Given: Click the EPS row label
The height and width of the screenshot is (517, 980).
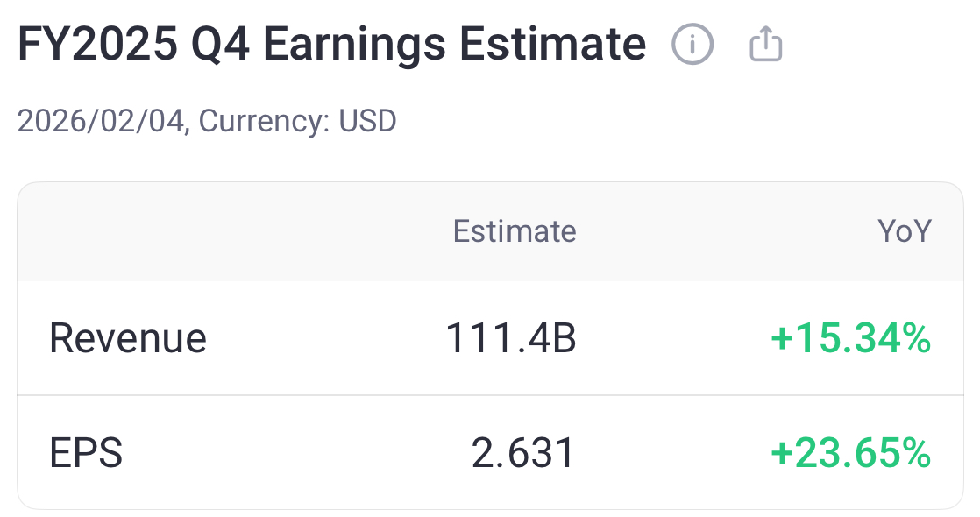Looking at the screenshot, I should [x=85, y=453].
